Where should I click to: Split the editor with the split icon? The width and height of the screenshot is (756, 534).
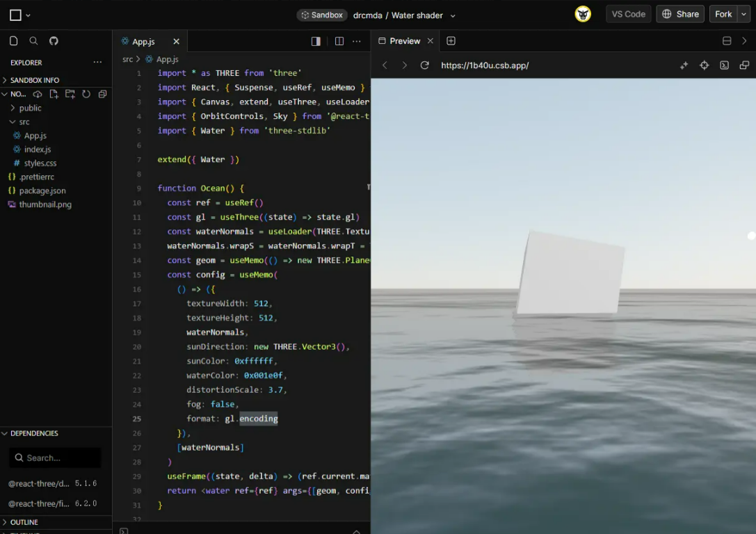pyautogui.click(x=339, y=42)
